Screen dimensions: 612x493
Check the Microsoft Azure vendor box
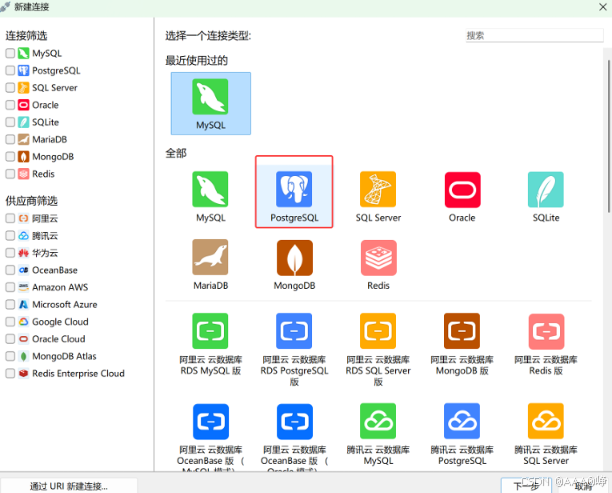10,304
